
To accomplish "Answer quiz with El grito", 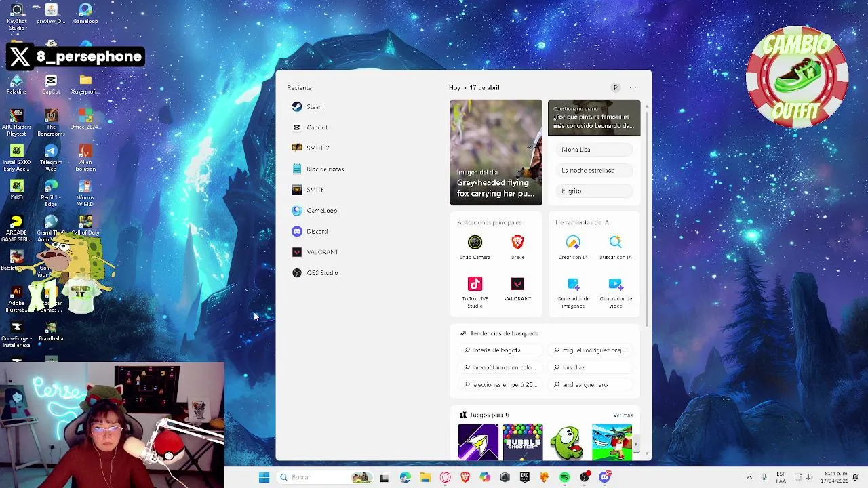I will (594, 191).
